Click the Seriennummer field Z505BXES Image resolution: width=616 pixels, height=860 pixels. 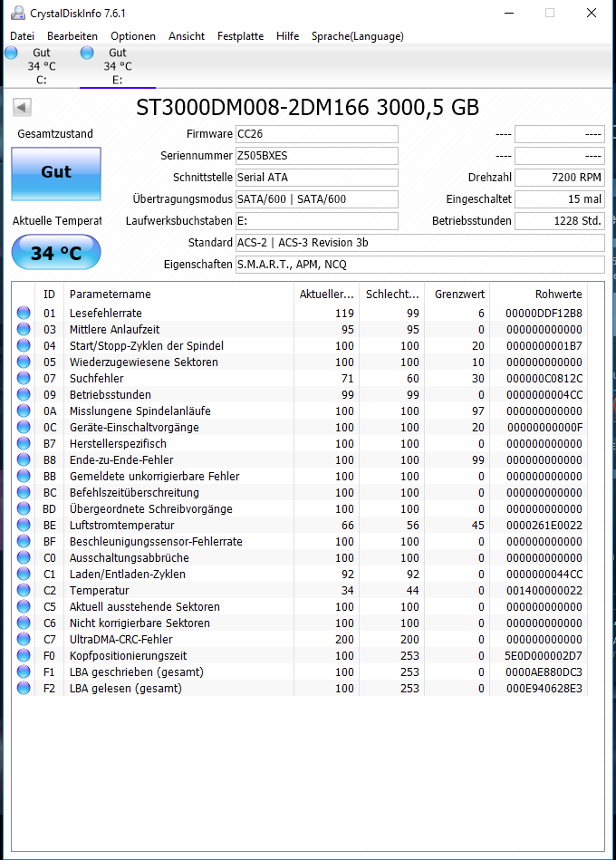coord(317,156)
